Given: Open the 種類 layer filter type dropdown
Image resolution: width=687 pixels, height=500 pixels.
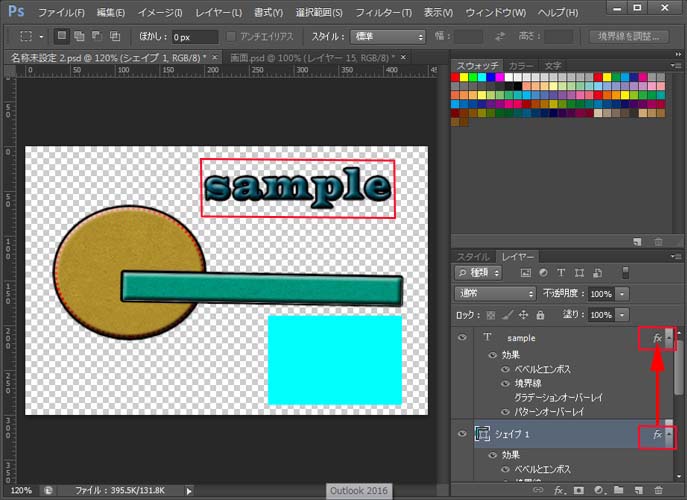Looking at the screenshot, I should [478, 273].
